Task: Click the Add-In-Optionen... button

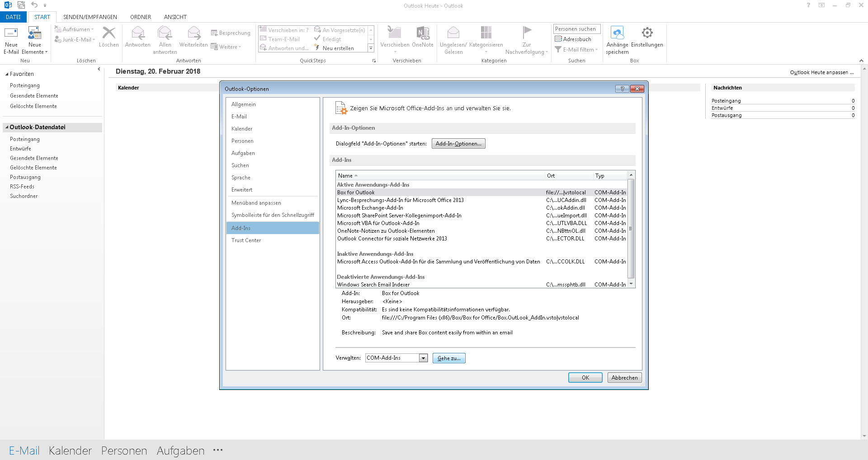Action: (458, 144)
